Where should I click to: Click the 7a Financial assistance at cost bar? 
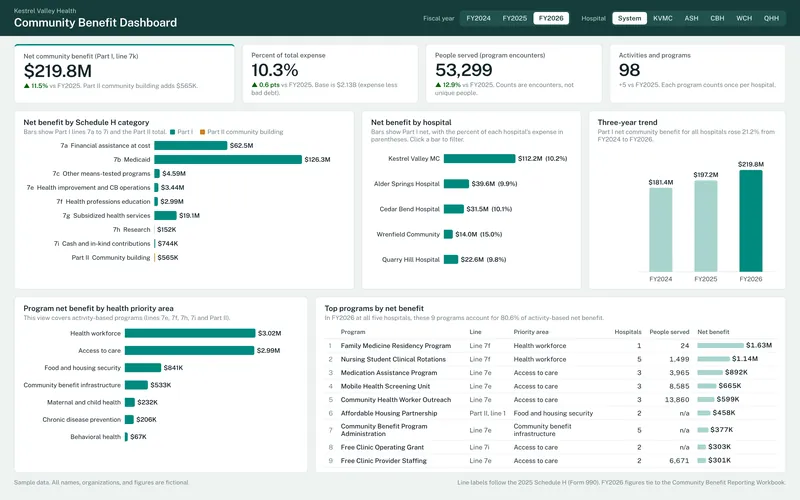tap(191, 145)
